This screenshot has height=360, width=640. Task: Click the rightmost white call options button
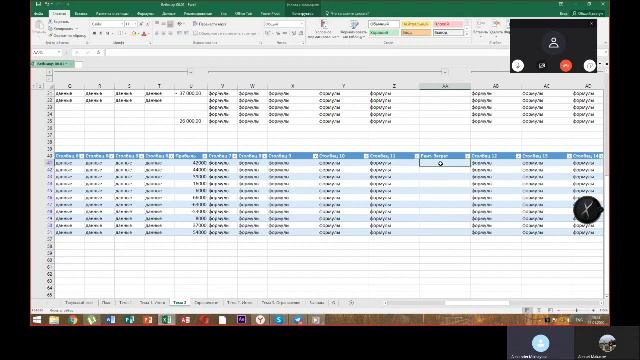tap(589, 65)
